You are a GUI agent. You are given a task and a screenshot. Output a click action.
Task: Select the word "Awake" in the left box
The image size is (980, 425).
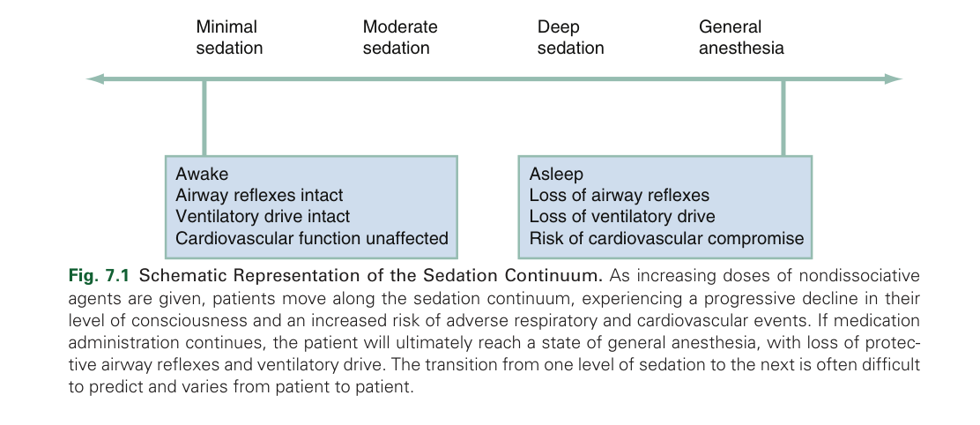pyautogui.click(x=202, y=174)
